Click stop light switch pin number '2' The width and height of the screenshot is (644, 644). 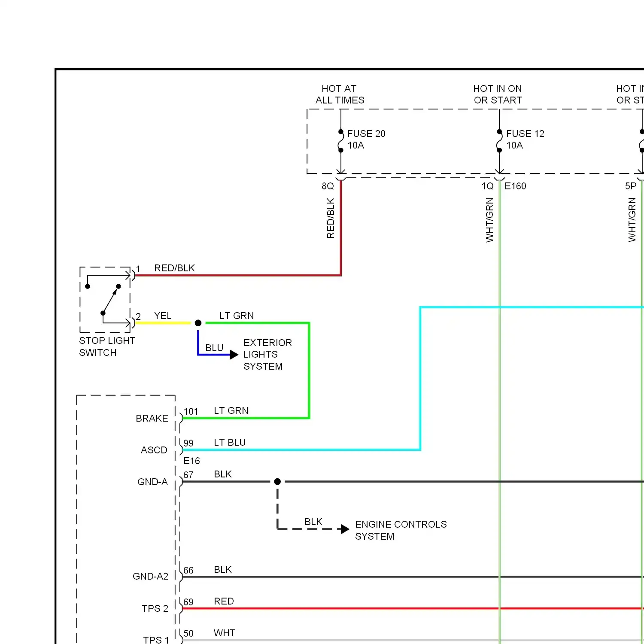(x=138, y=316)
